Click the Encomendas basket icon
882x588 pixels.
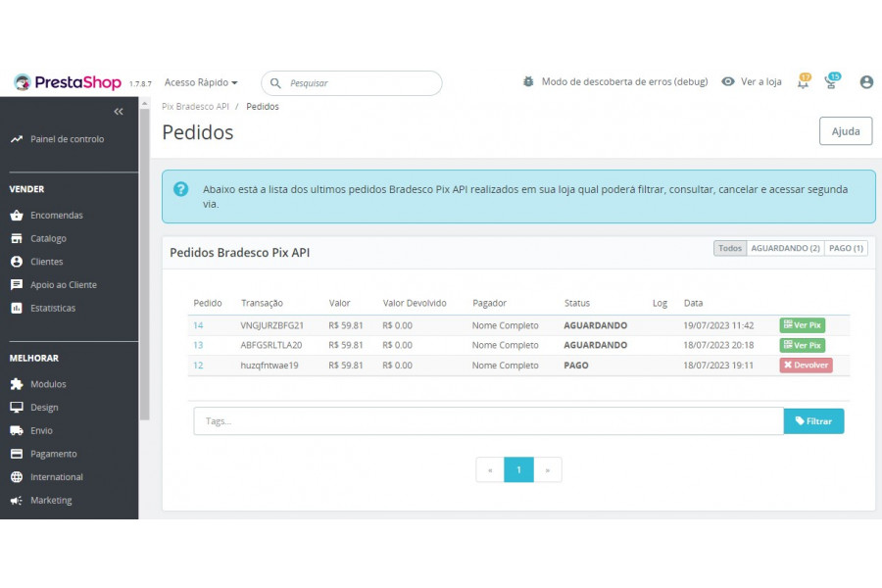click(17, 215)
